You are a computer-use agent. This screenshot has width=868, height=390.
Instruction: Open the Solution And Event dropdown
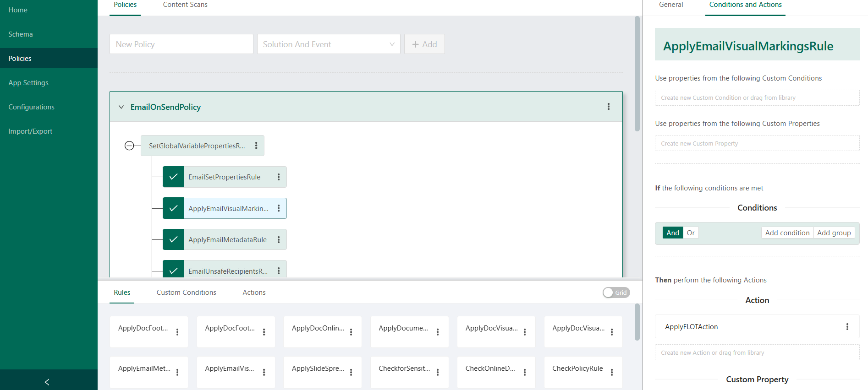(328, 44)
